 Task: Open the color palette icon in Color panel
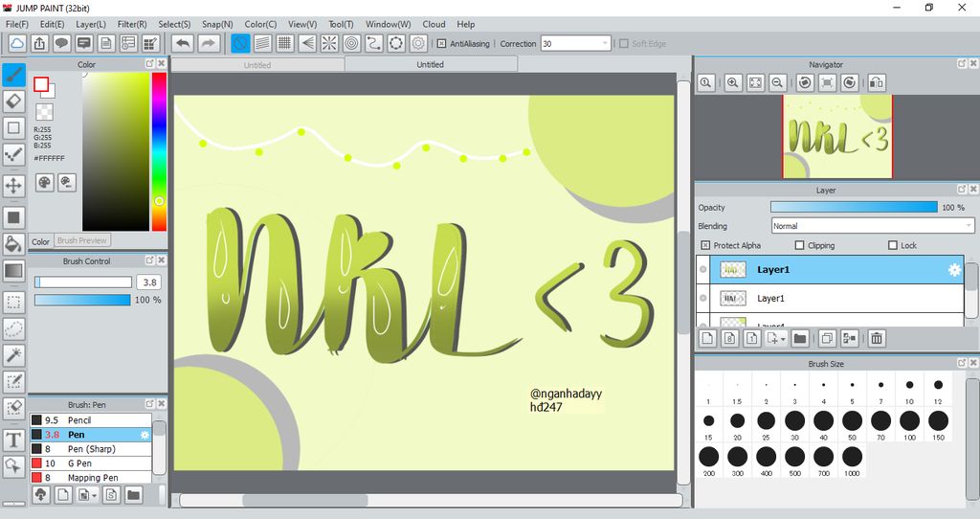click(44, 183)
